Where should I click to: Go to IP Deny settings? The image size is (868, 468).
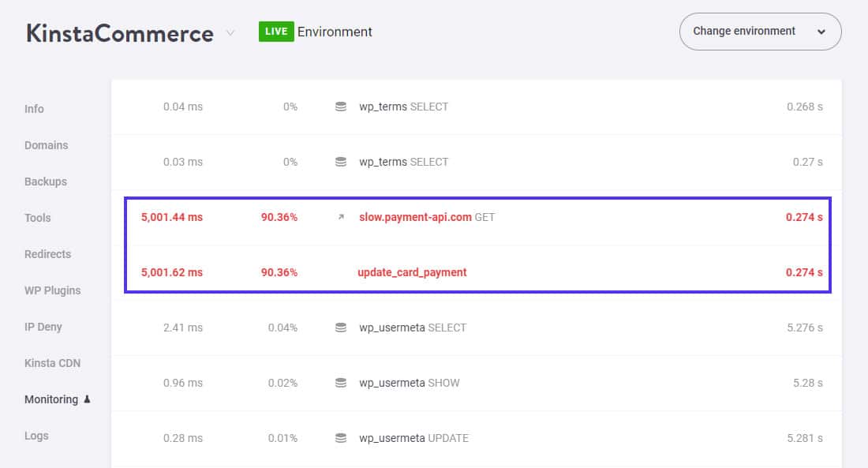(x=42, y=327)
